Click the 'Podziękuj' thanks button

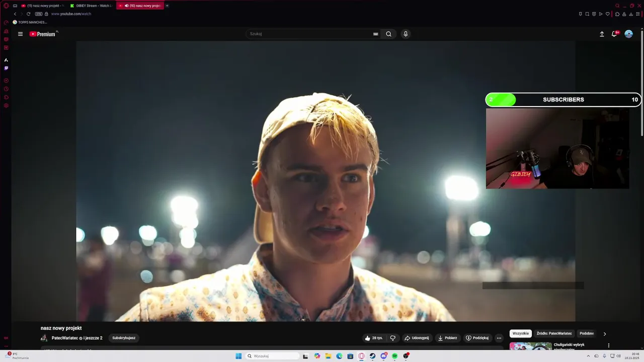[477, 338]
